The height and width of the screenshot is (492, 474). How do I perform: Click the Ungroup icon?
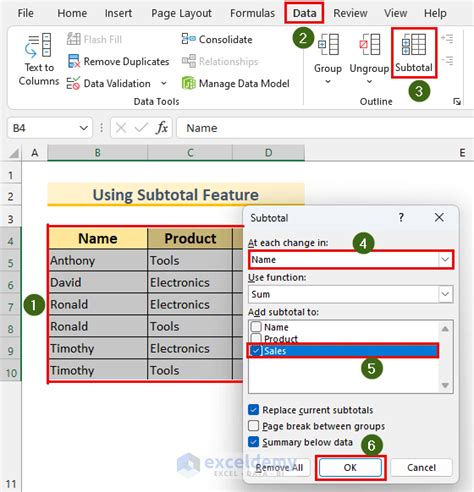point(369,44)
